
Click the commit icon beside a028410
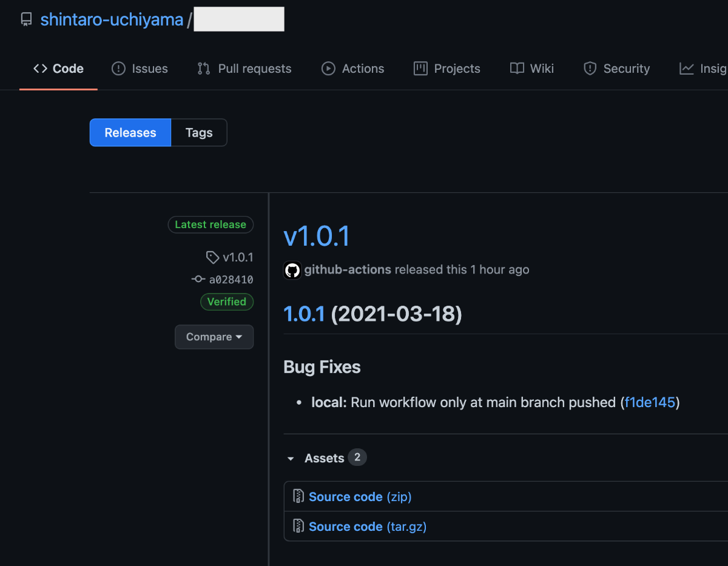(x=198, y=279)
